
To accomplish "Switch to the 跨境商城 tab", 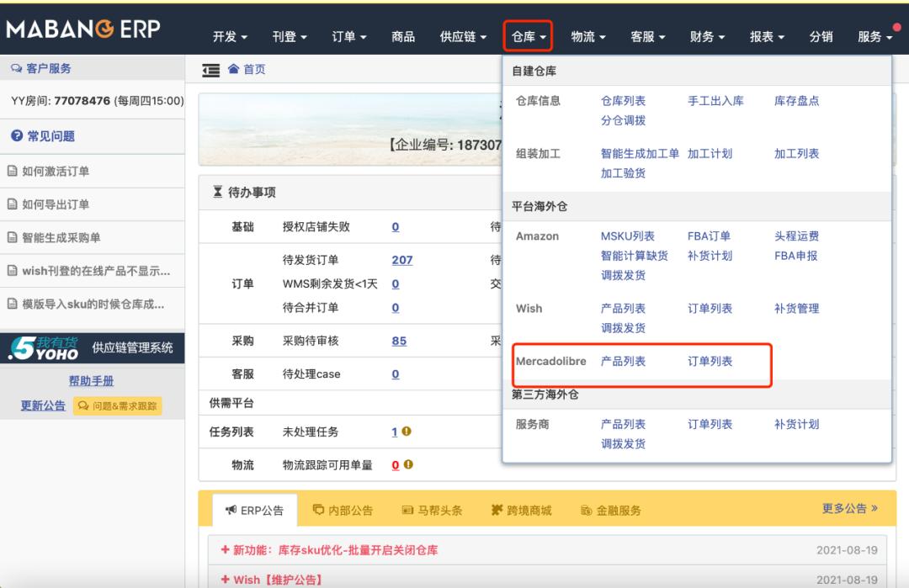I will point(521,510).
